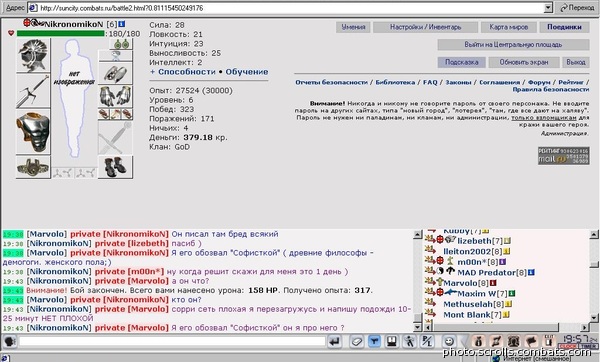The width and height of the screenshot is (600, 362).
Task: Open the Поединки tab
Action: coord(564,27)
